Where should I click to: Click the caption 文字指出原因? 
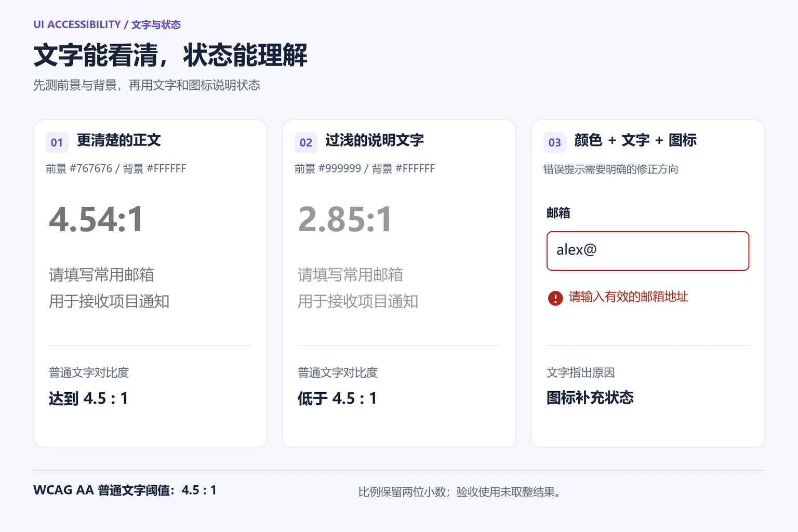pos(581,373)
